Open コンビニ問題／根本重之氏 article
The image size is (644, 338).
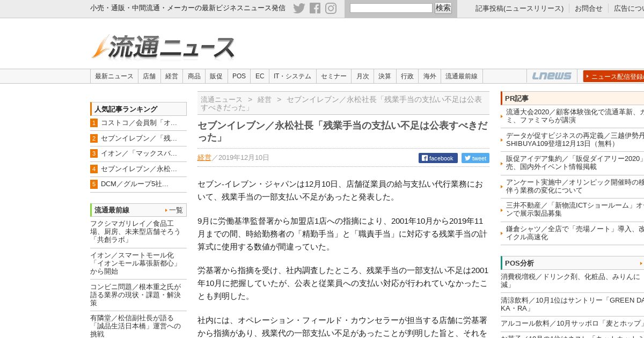pos(135,295)
